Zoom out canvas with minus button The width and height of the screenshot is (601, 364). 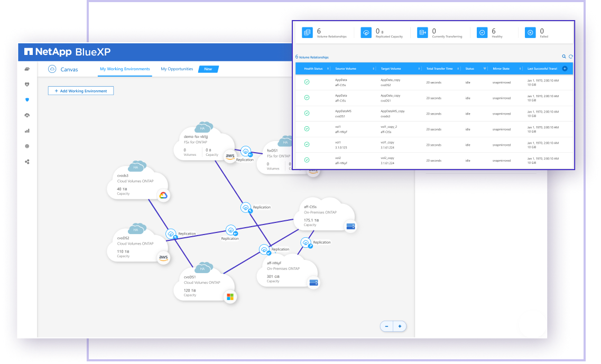[x=386, y=326]
